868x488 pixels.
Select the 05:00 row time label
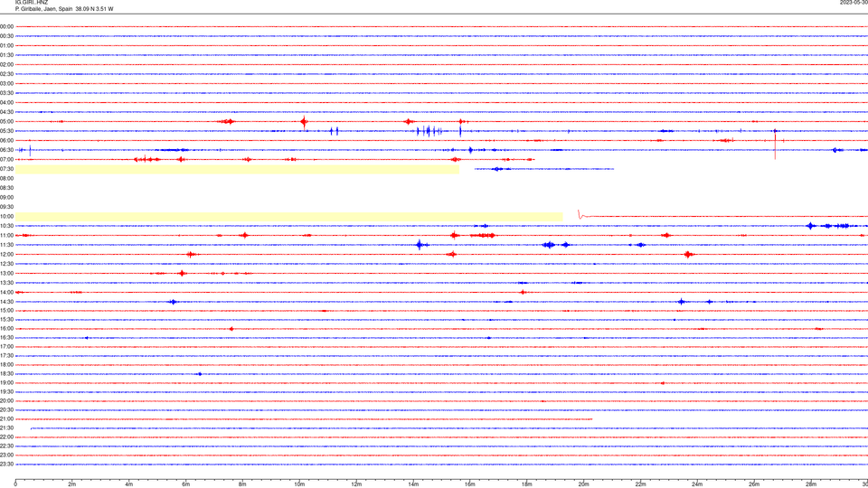(x=6, y=122)
